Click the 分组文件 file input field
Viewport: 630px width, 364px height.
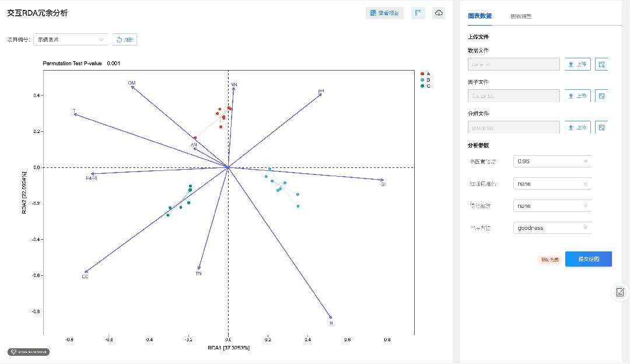click(x=513, y=127)
